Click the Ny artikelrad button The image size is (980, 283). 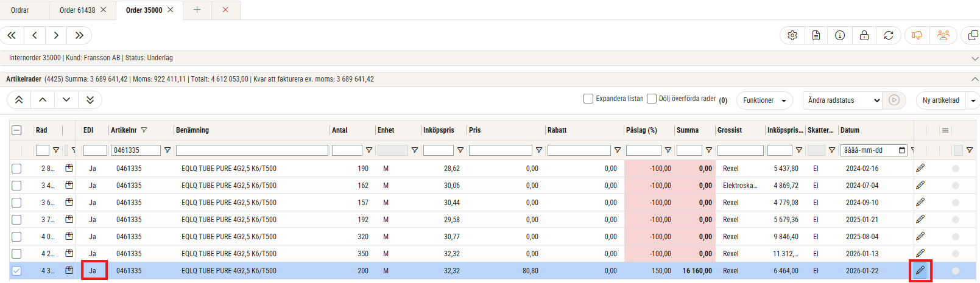[940, 100]
